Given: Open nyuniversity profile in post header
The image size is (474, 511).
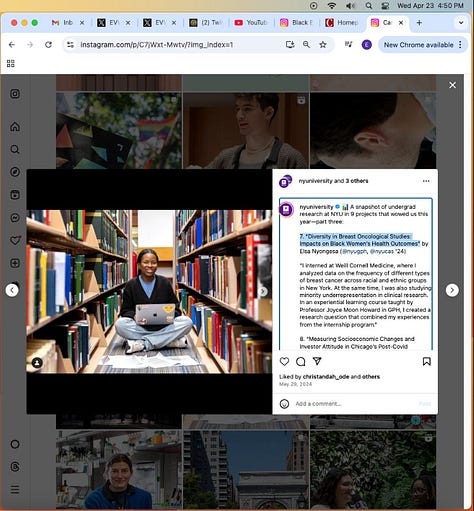Looking at the screenshot, I should pyautogui.click(x=315, y=181).
